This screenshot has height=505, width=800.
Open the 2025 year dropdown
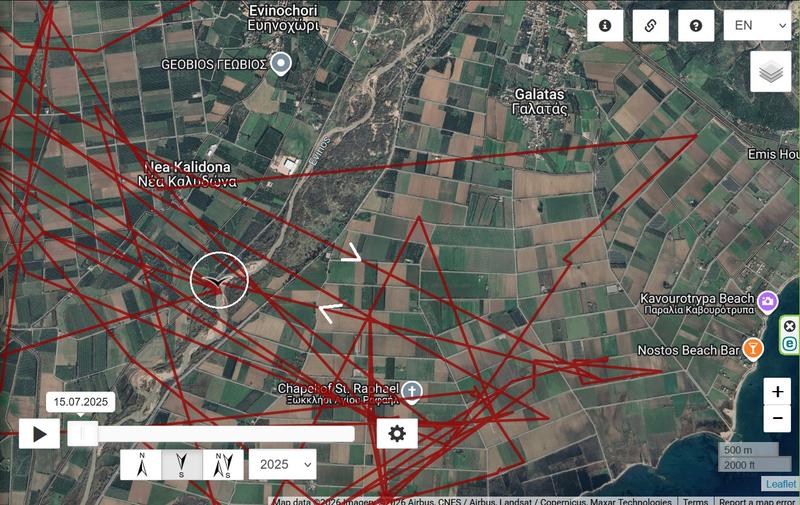click(283, 465)
